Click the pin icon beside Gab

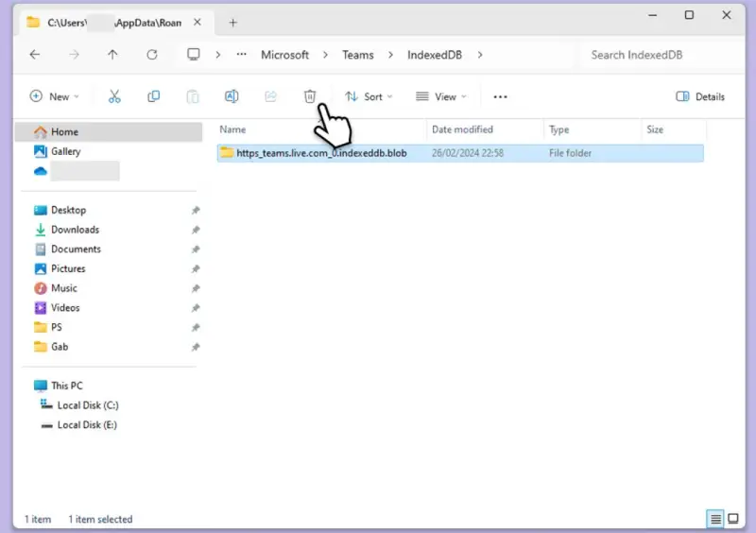click(196, 347)
